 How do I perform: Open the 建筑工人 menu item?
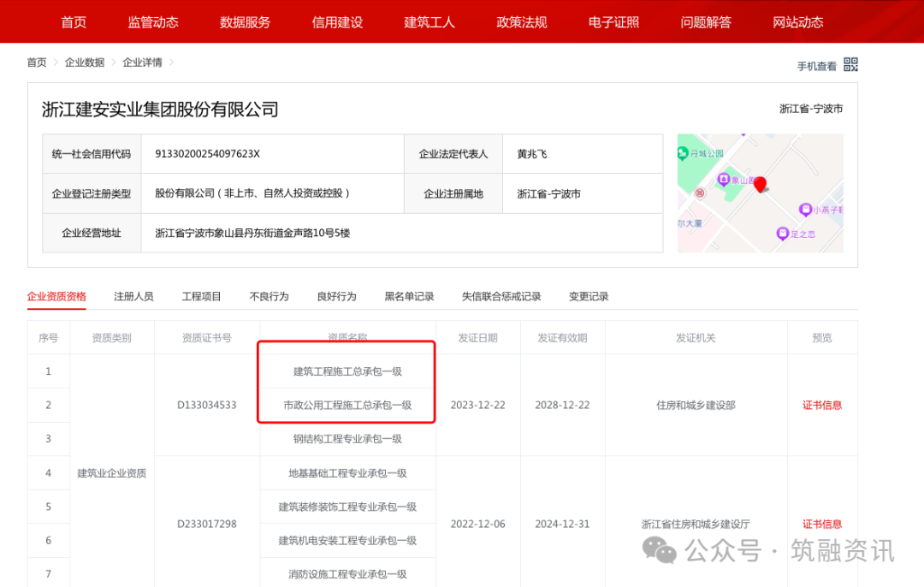(x=429, y=22)
